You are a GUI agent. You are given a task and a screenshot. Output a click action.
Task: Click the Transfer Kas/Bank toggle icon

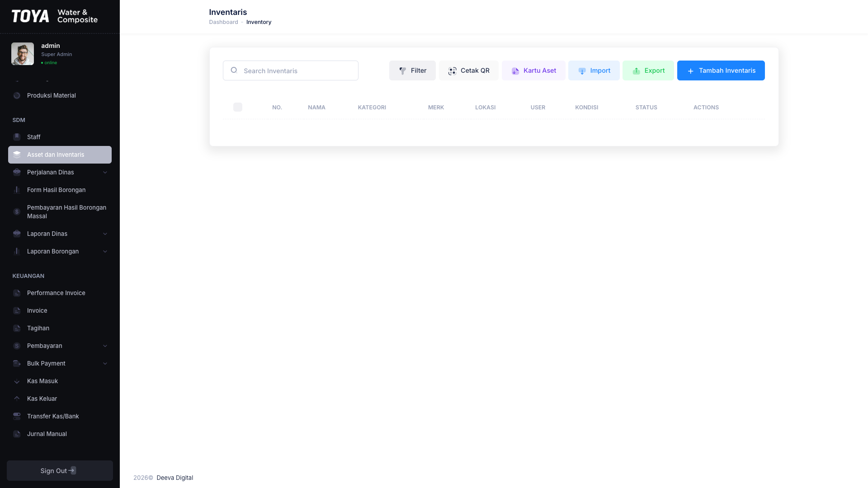[17, 416]
